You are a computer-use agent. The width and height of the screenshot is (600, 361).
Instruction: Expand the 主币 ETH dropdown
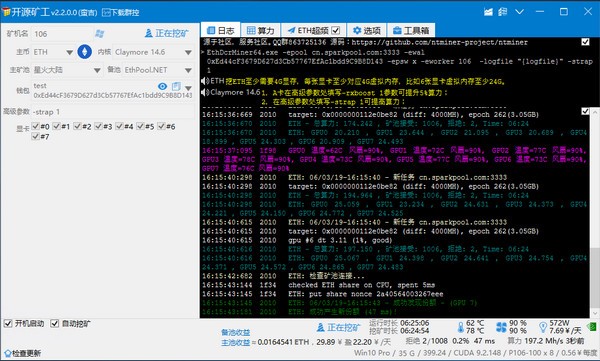pos(69,52)
